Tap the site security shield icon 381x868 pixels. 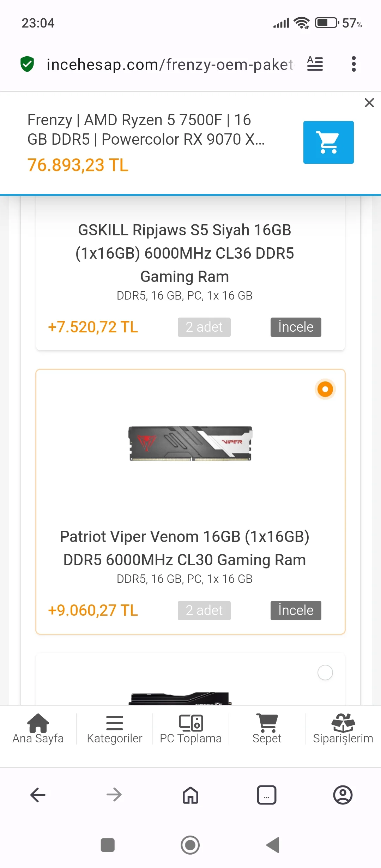tap(27, 64)
